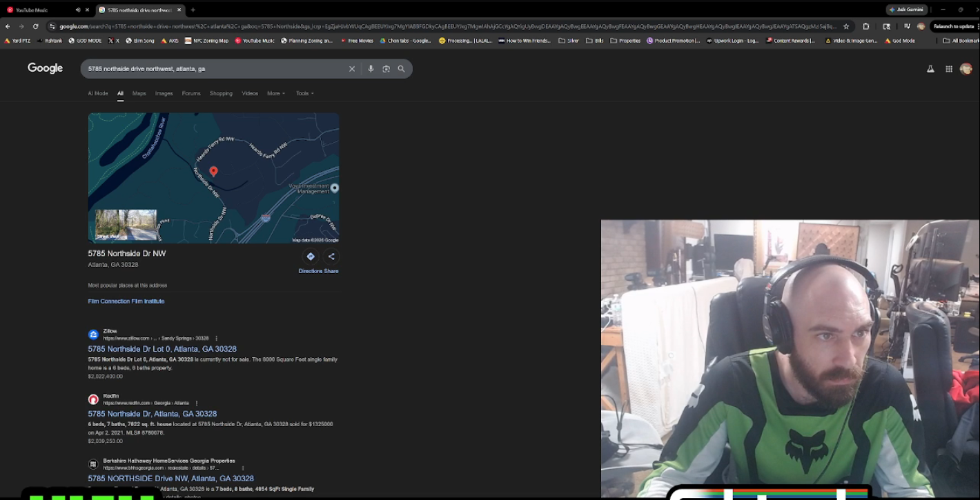Expand the Tools dropdown

click(305, 93)
